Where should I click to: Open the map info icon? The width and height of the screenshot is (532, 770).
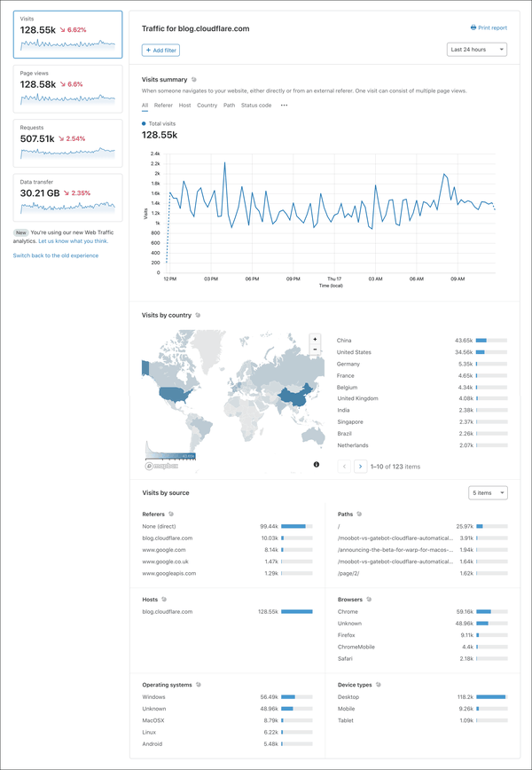(x=317, y=465)
